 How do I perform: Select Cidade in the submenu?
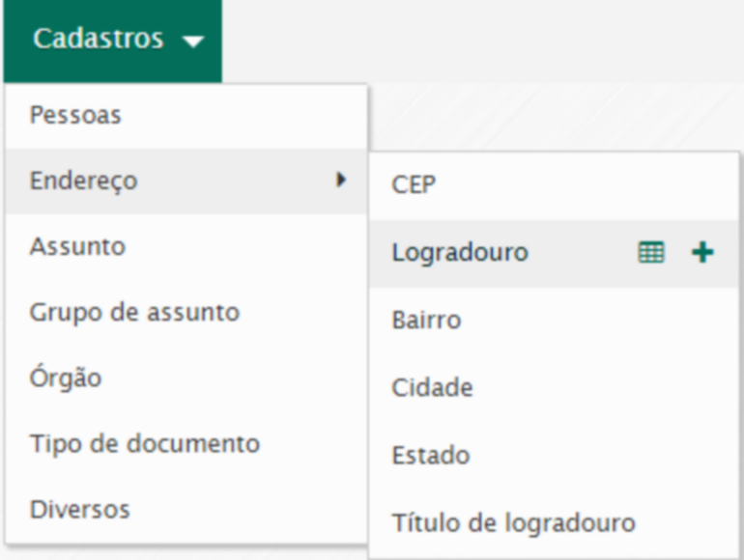tap(433, 388)
